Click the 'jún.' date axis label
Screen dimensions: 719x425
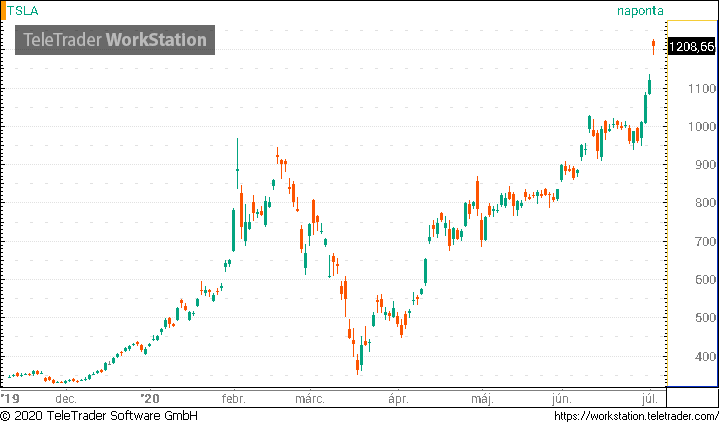pyautogui.click(x=561, y=399)
